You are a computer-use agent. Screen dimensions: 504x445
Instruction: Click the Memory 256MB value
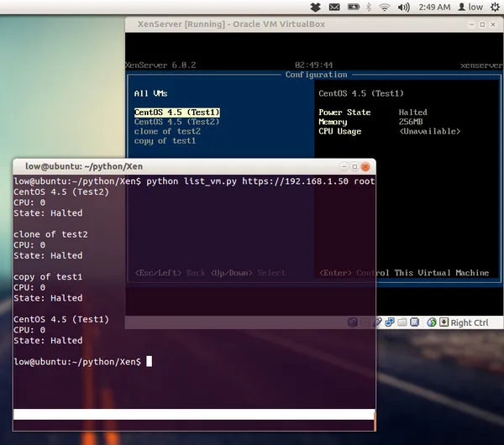pyautogui.click(x=411, y=122)
